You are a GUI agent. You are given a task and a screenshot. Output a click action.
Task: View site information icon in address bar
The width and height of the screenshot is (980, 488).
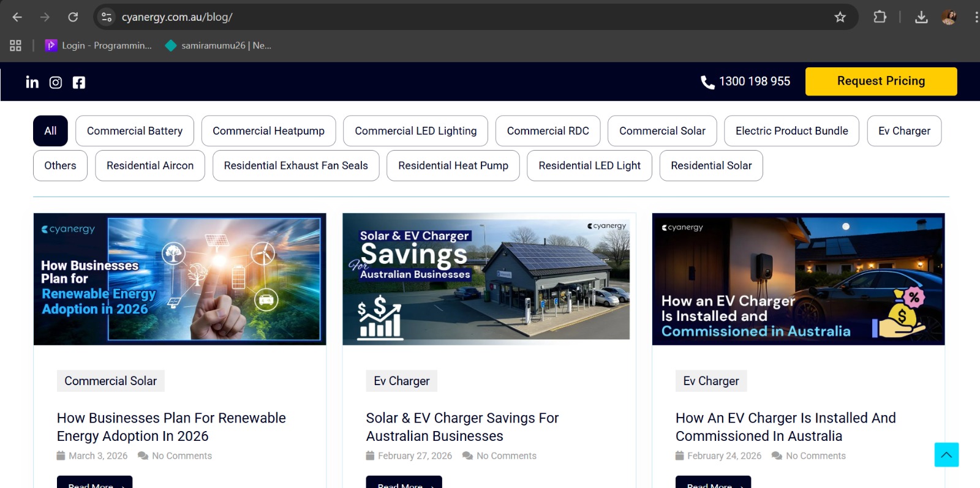107,17
